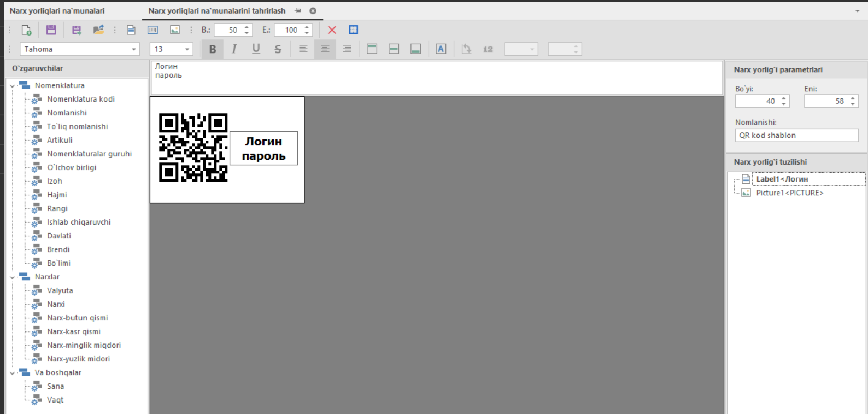The image size is (868, 414).
Task: Select 'Narx yorliqlari na`munalarini tahrirlash' tab
Action: click(x=216, y=11)
